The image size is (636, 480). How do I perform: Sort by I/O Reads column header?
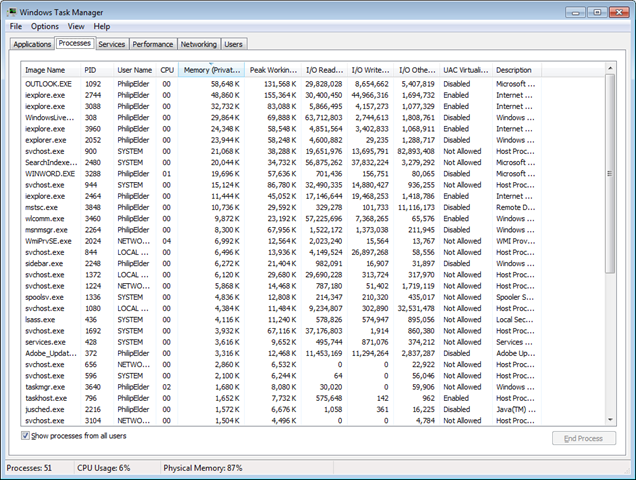click(x=324, y=70)
